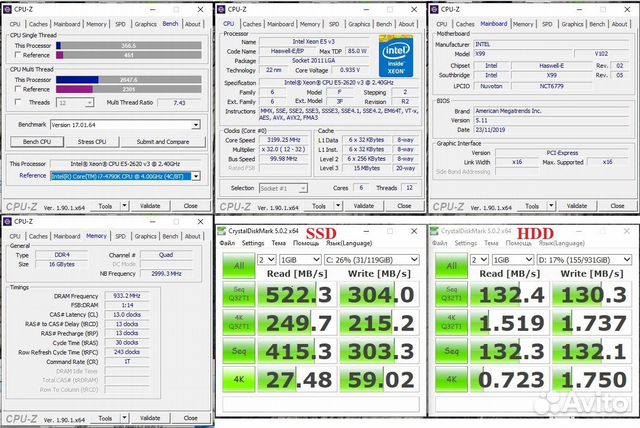The height and width of the screenshot is (428, 640).
Task: Click the DRAM Frequency 933.2 MHz field
Action: click(127, 296)
